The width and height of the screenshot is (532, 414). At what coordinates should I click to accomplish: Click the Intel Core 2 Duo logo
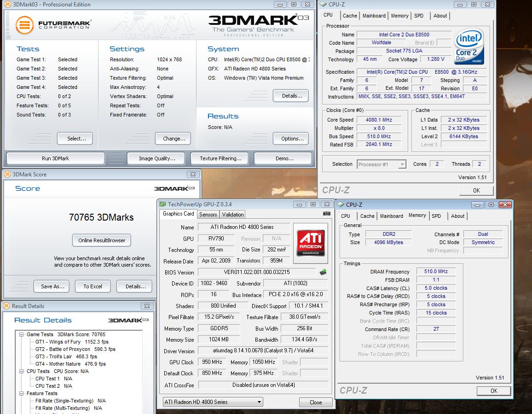[469, 46]
